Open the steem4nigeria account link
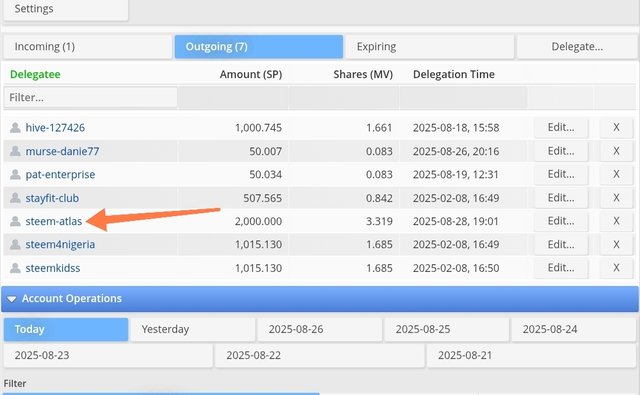The image size is (640, 395). pos(60,244)
